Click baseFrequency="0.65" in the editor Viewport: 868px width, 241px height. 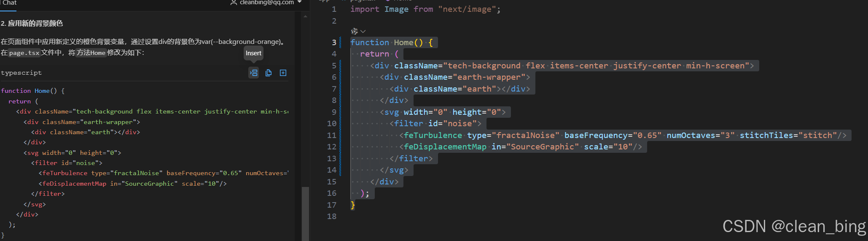613,135
